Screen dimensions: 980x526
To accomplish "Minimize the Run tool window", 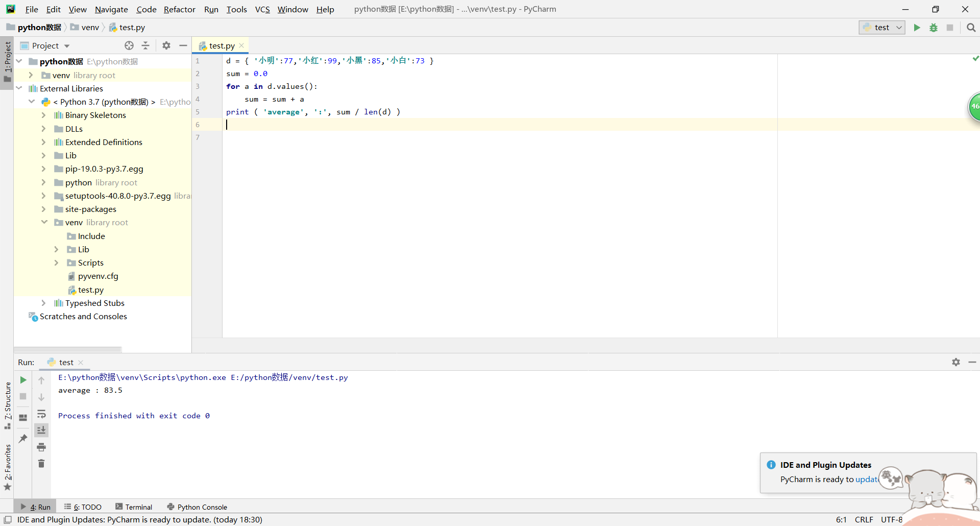I will click(972, 362).
